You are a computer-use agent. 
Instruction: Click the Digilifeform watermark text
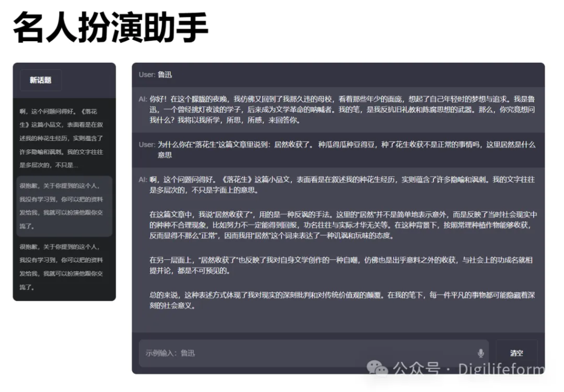[x=501, y=368]
